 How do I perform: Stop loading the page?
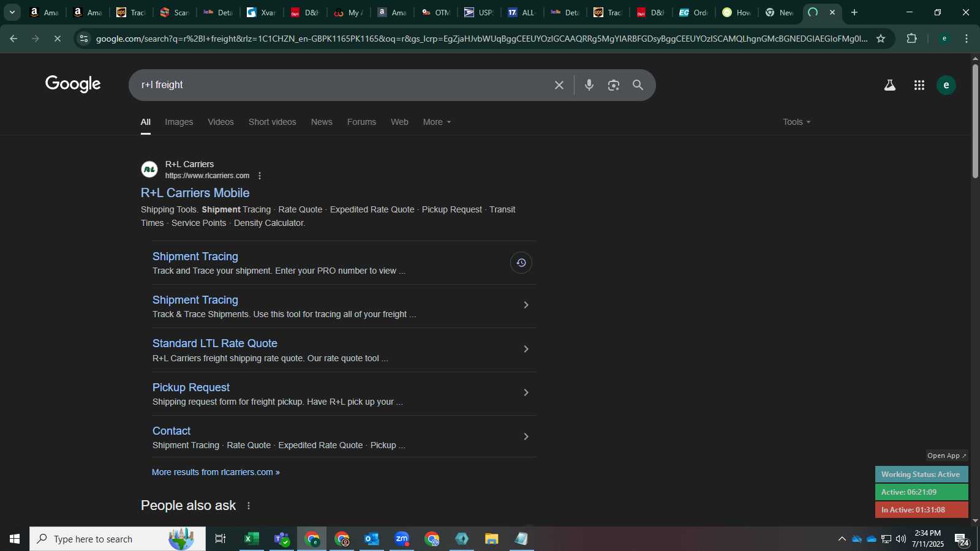pyautogui.click(x=57, y=39)
